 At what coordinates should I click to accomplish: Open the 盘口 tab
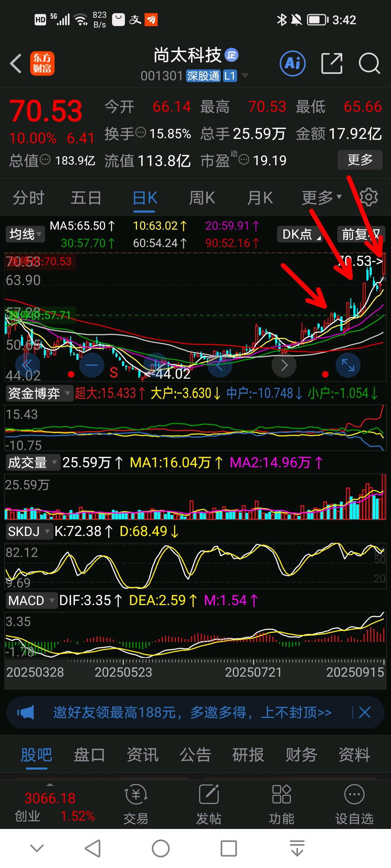click(x=89, y=755)
